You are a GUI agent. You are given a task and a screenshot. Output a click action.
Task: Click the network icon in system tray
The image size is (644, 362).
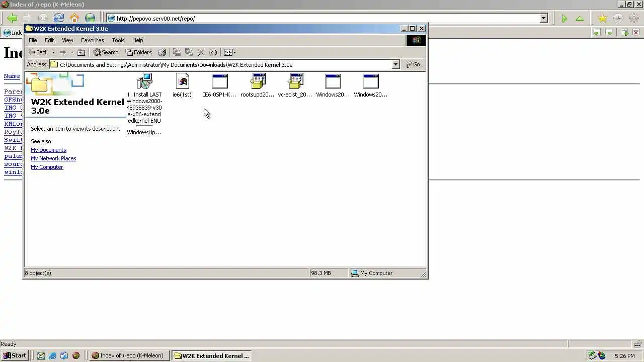coord(592,355)
